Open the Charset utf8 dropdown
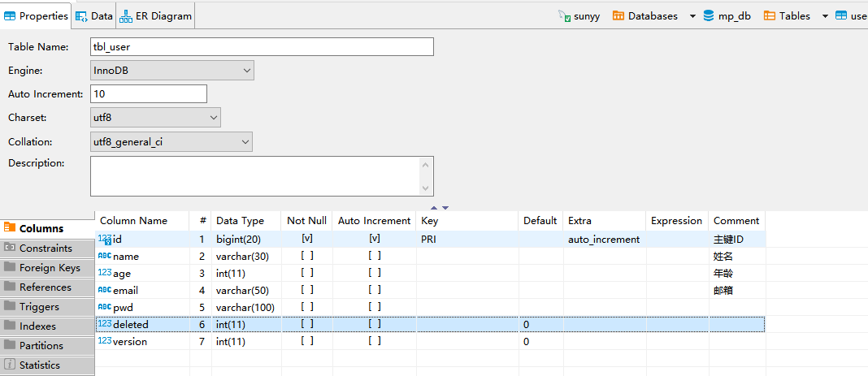The width and height of the screenshot is (868, 376). (214, 118)
